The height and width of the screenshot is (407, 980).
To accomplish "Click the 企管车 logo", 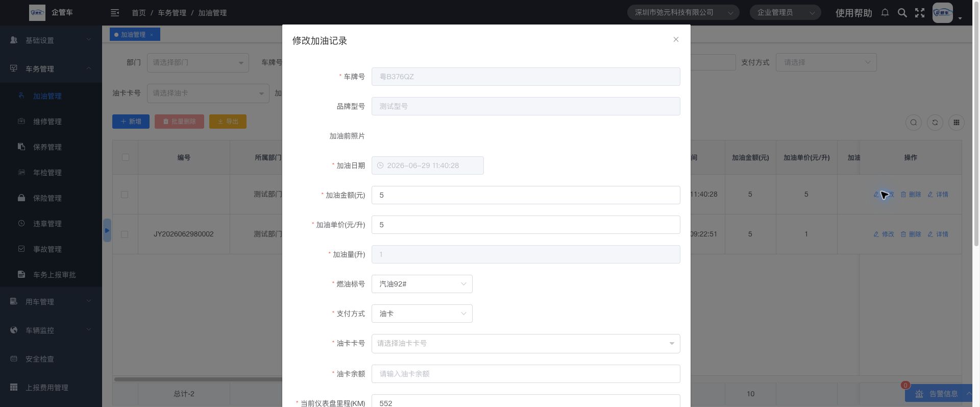I will (37, 12).
